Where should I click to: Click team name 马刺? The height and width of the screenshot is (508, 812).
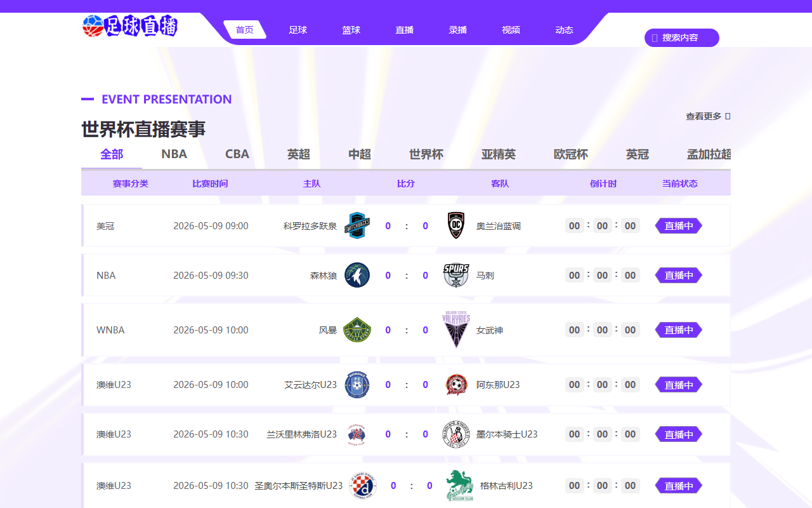coord(485,276)
